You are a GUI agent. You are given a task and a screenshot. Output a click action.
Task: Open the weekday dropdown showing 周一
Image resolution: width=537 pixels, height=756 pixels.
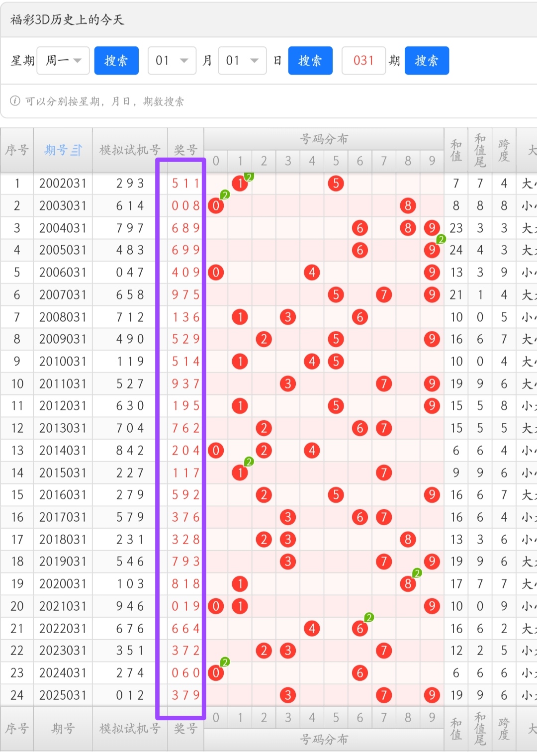[63, 61]
